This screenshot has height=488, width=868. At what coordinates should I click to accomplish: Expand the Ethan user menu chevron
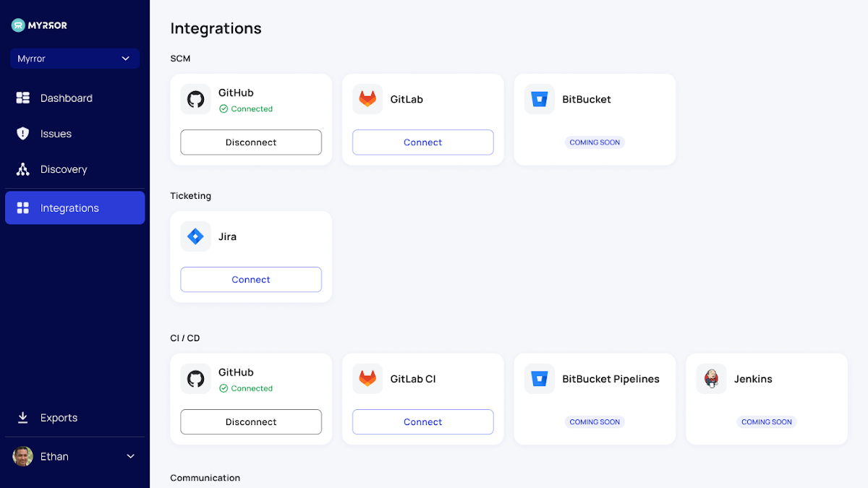pyautogui.click(x=131, y=456)
